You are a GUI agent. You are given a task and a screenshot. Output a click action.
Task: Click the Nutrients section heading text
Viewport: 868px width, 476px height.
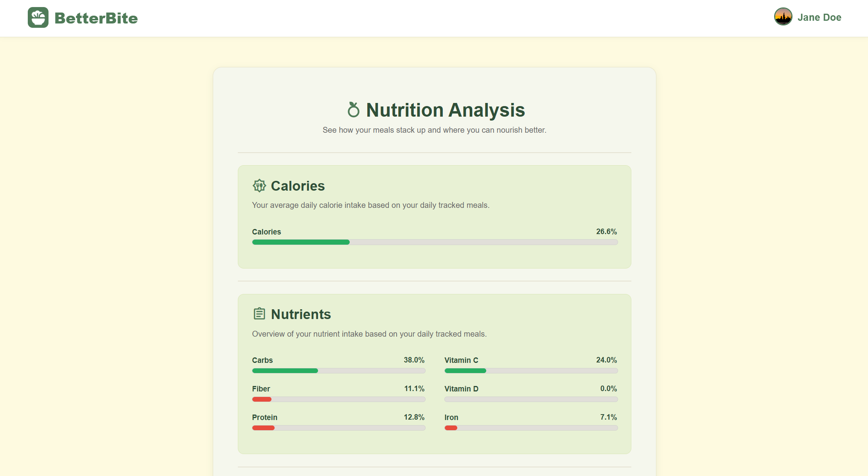(x=301, y=314)
